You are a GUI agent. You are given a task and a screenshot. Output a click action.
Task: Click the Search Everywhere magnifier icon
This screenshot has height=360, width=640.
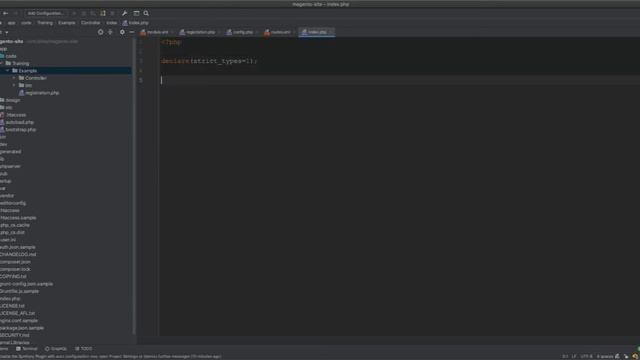tap(146, 13)
